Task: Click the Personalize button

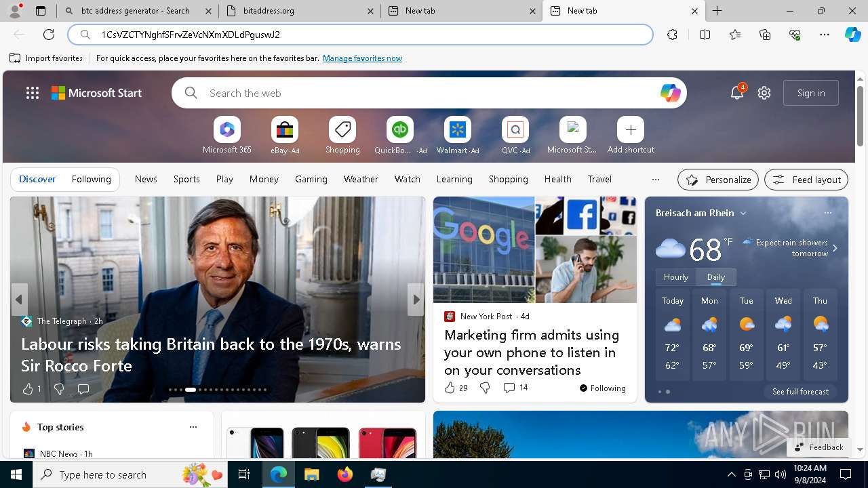Action: 718,180
